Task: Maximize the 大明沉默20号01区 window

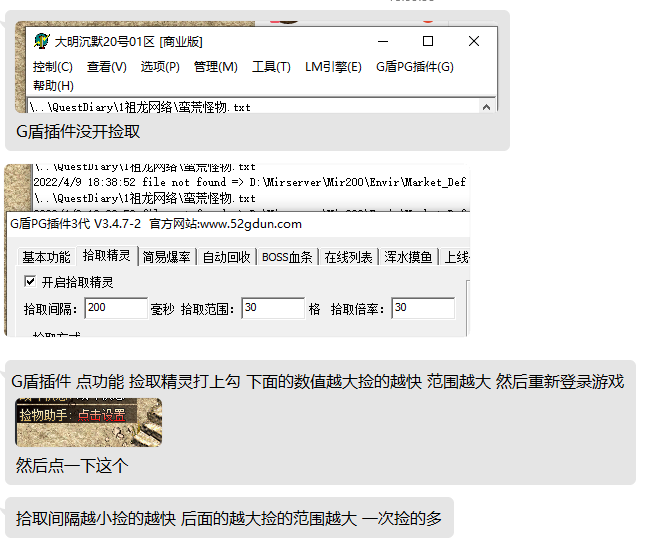Action: click(428, 41)
